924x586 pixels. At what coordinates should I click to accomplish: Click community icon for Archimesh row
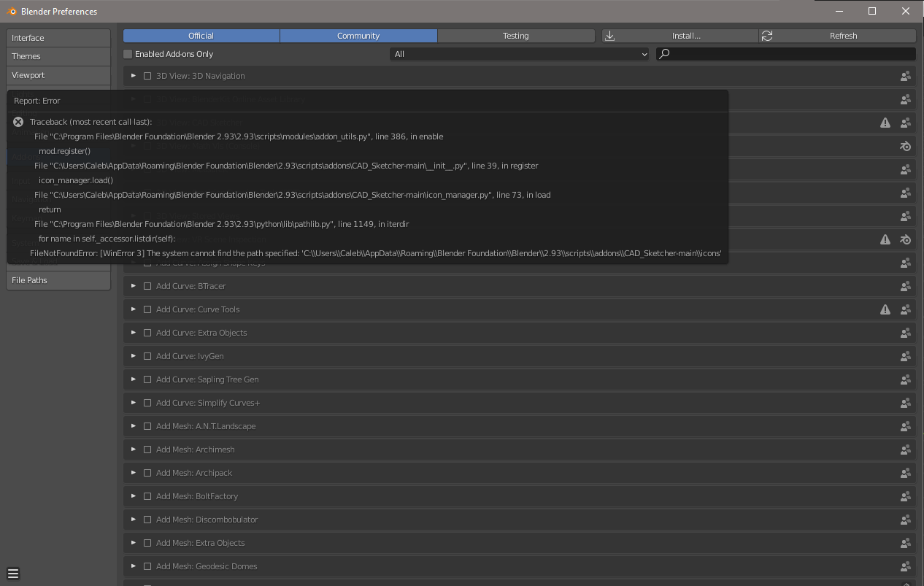905,450
